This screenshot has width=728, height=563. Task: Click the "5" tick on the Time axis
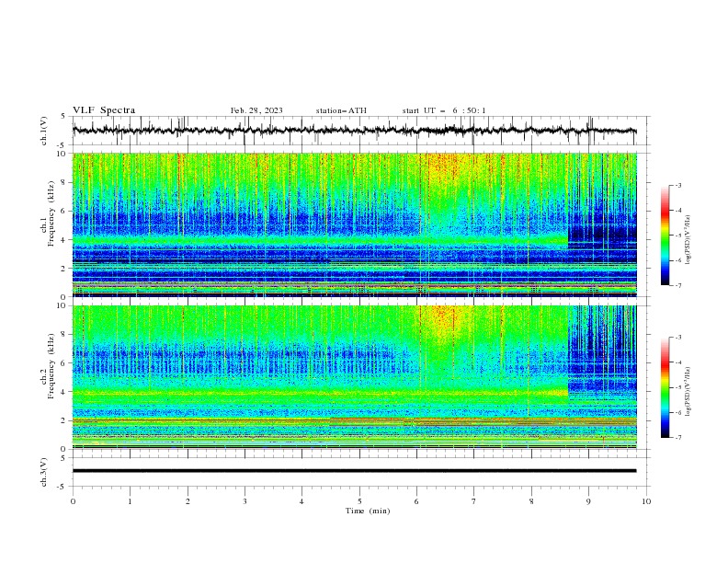[359, 501]
